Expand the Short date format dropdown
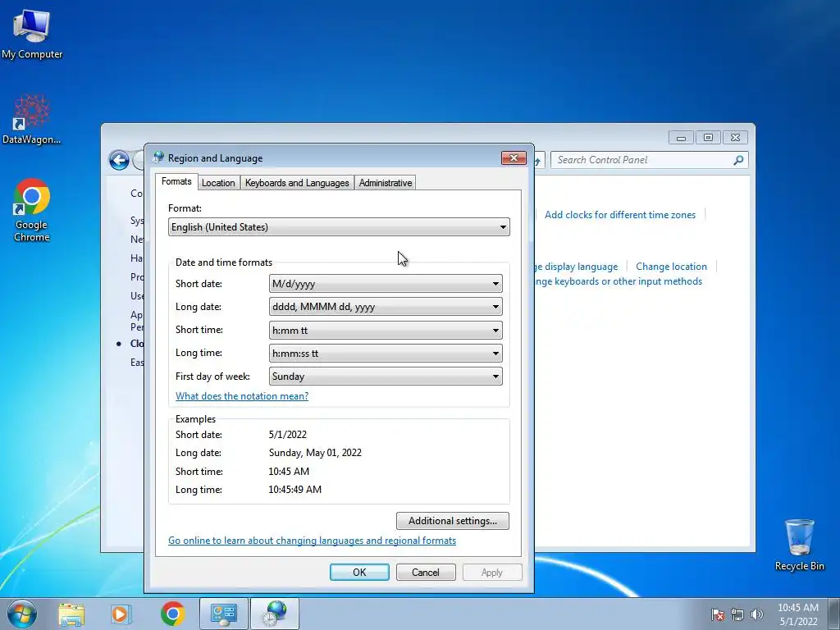Viewport: 840px width, 630px height. click(386, 283)
